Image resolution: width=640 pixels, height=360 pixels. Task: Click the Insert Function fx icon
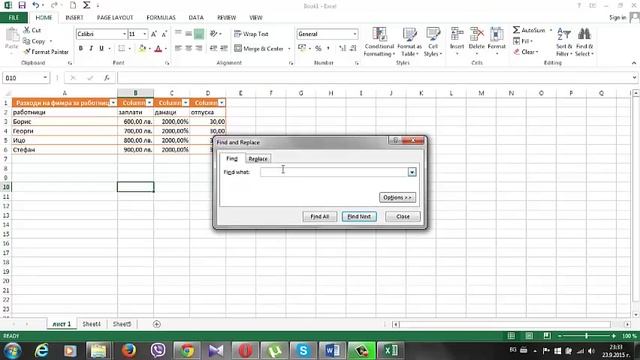pos(107,78)
